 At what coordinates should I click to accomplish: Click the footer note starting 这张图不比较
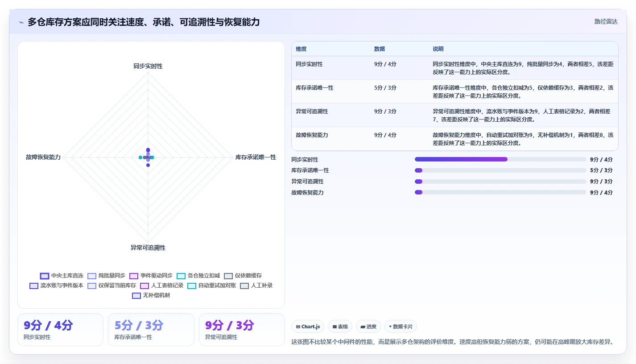pos(453,342)
